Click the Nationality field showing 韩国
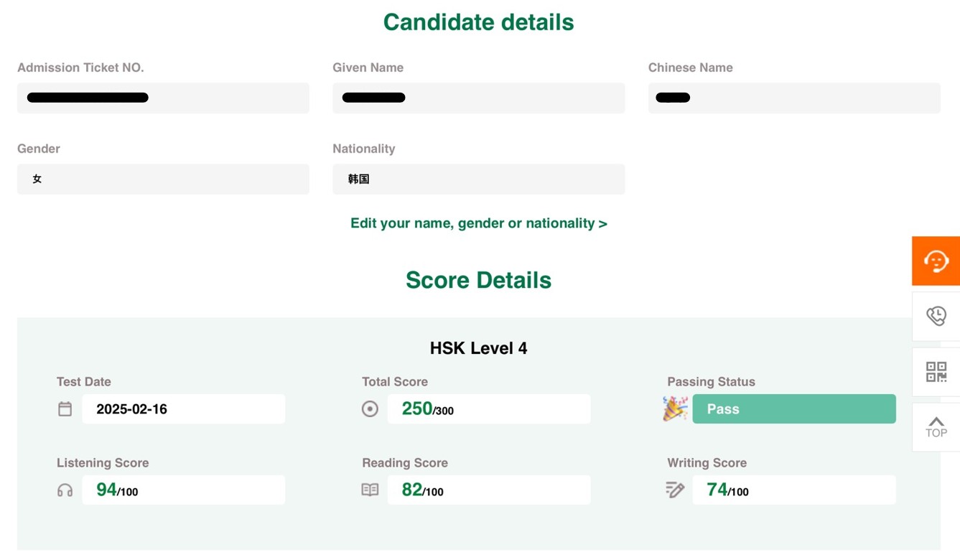Viewport: 960px width, 560px height. (478, 179)
